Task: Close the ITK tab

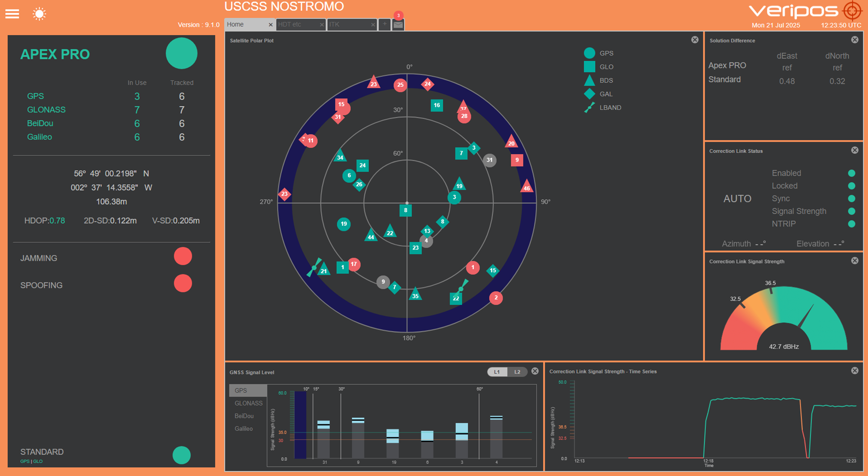Action: (x=373, y=25)
